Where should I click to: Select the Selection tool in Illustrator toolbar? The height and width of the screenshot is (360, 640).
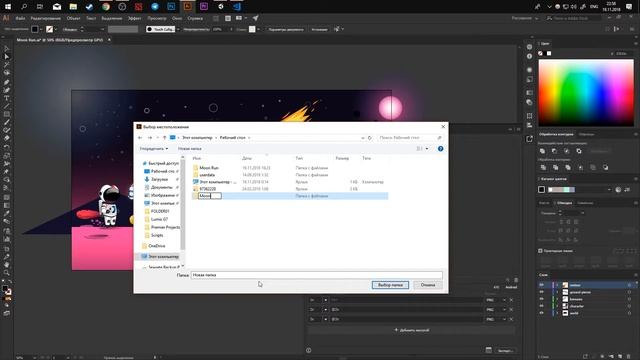[7, 49]
